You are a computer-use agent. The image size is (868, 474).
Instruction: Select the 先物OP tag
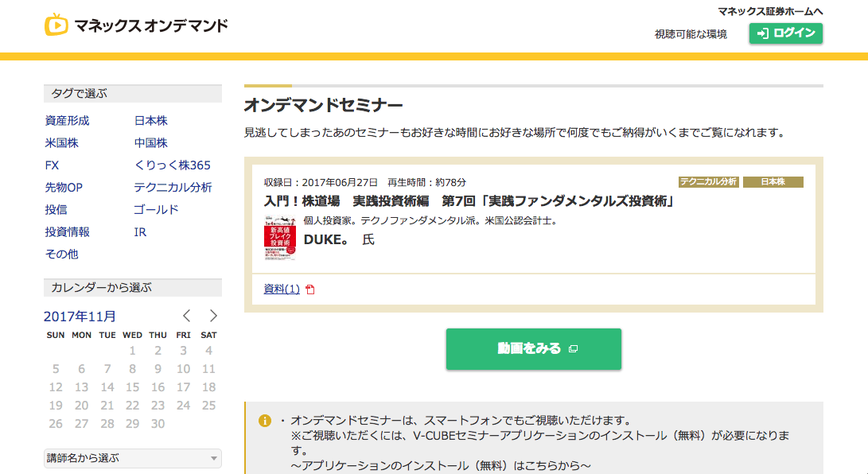pos(64,188)
